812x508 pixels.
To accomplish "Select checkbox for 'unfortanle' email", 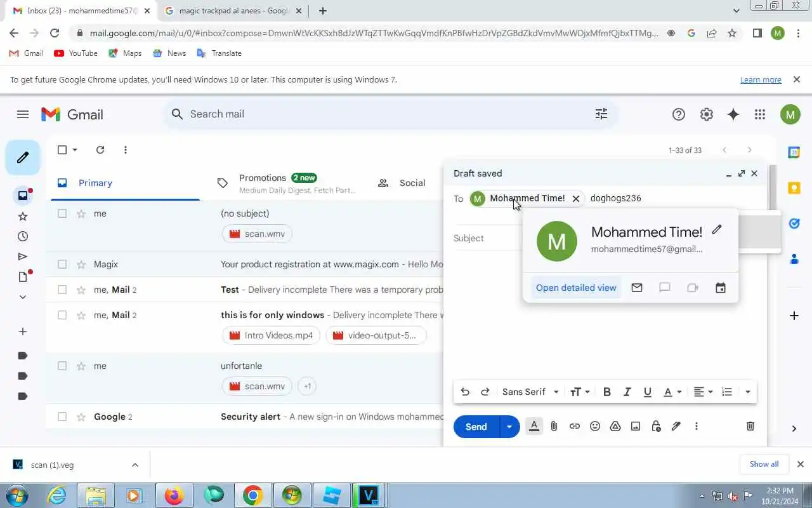I will click(x=62, y=366).
